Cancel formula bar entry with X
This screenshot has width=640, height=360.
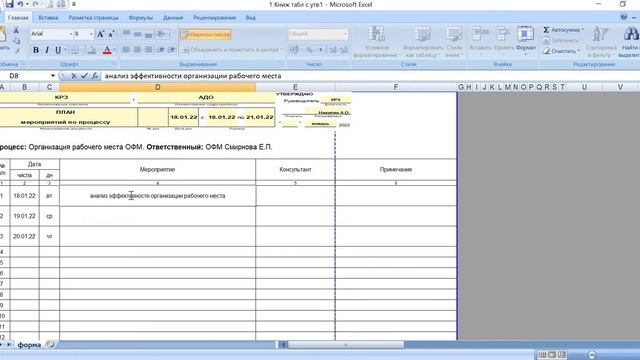(x=73, y=76)
